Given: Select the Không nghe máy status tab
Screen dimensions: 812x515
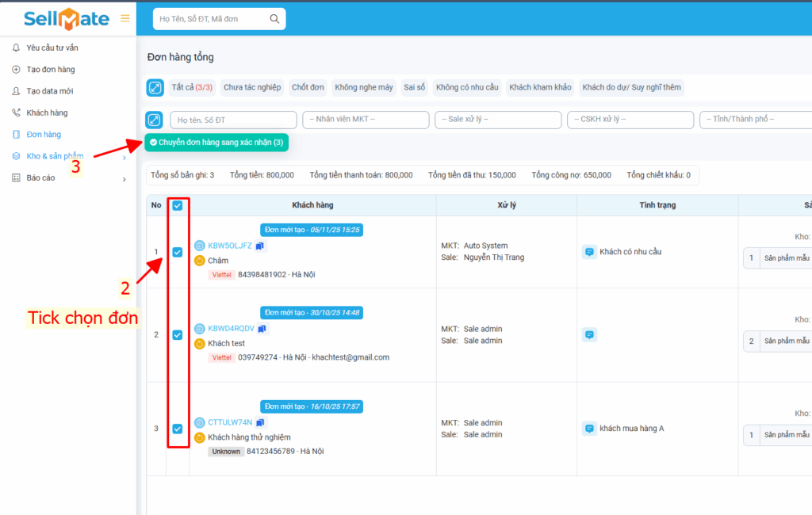Looking at the screenshot, I should coord(364,88).
